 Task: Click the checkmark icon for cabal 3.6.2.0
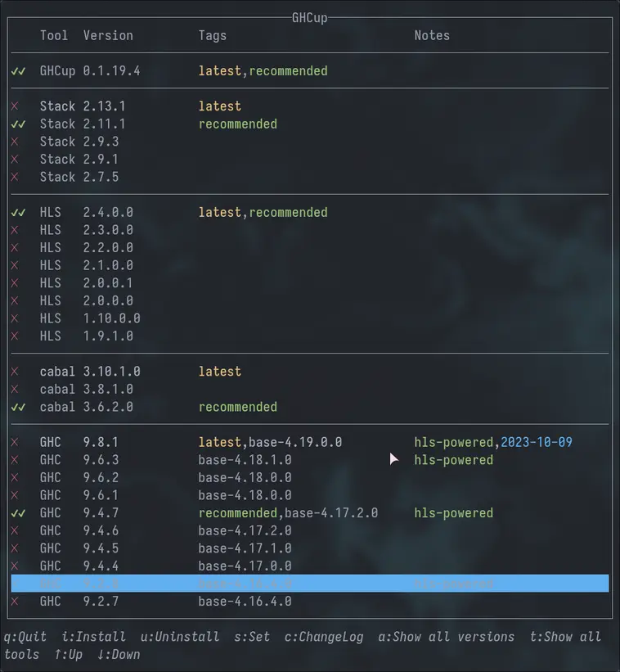click(x=18, y=408)
